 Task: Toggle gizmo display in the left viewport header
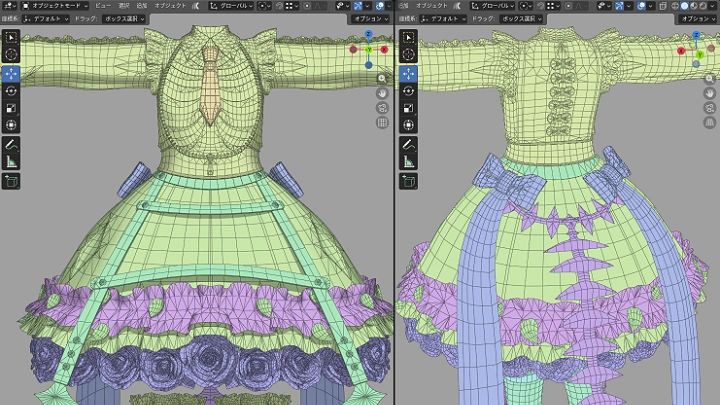pos(358,6)
